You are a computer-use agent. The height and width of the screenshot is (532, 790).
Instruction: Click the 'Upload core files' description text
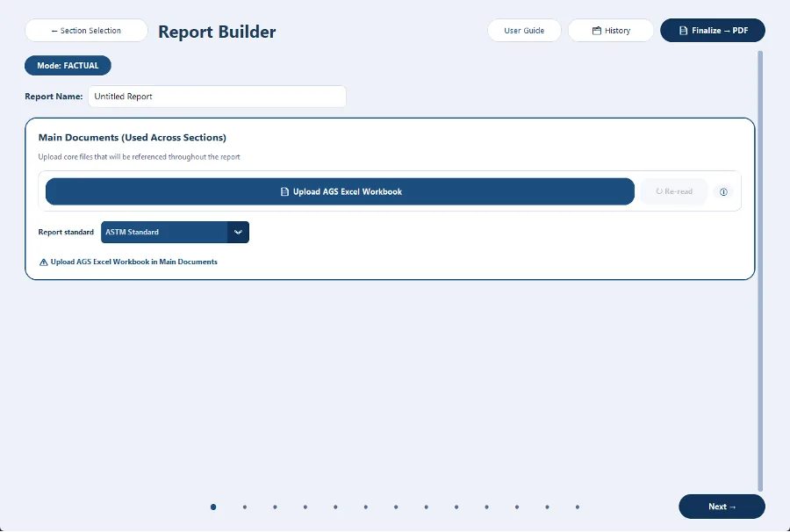(x=139, y=156)
